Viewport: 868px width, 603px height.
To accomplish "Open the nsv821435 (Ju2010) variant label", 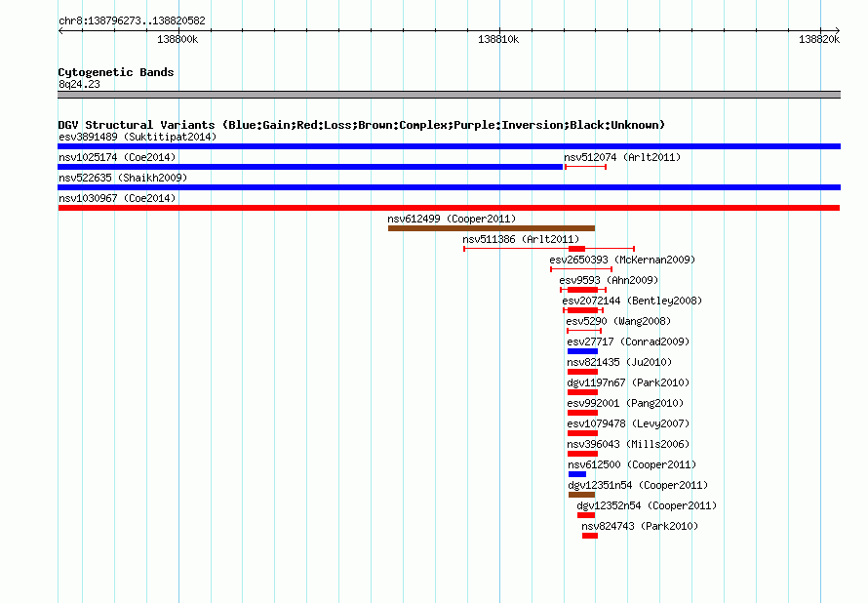I will point(619,362).
